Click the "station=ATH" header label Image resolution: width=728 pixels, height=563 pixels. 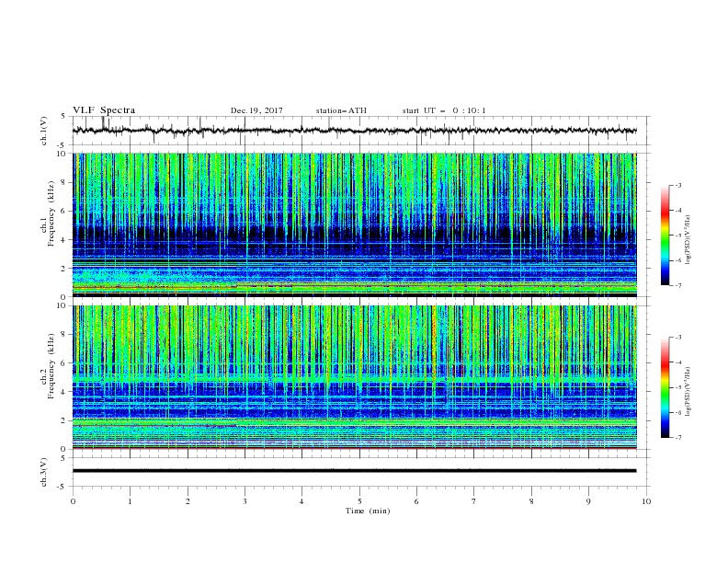coord(341,110)
